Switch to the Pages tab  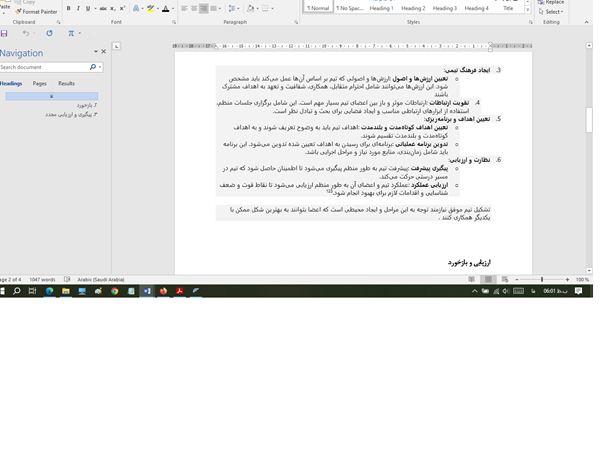39,84
